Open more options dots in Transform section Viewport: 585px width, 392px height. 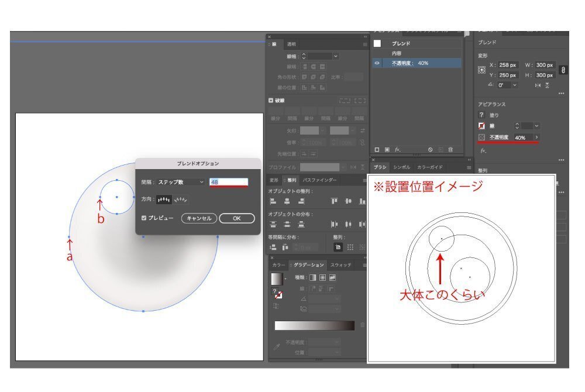(x=561, y=93)
